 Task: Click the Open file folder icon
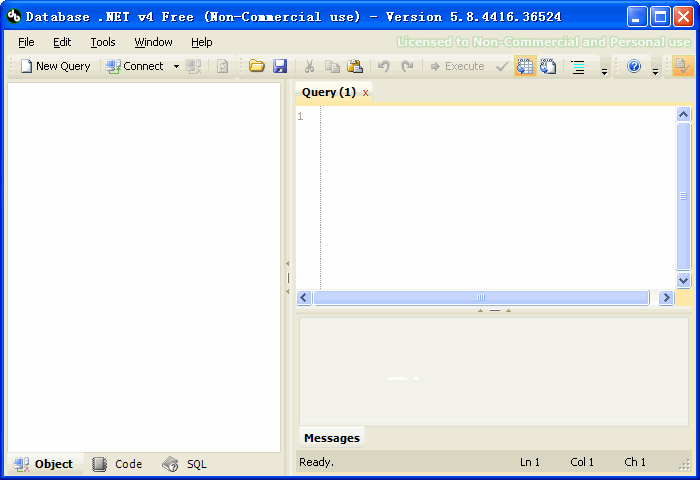click(257, 66)
